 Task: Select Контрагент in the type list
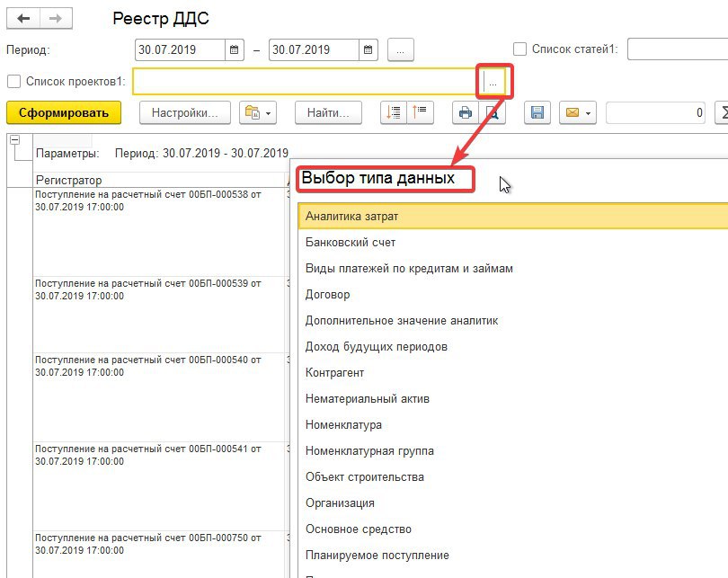click(512, 372)
